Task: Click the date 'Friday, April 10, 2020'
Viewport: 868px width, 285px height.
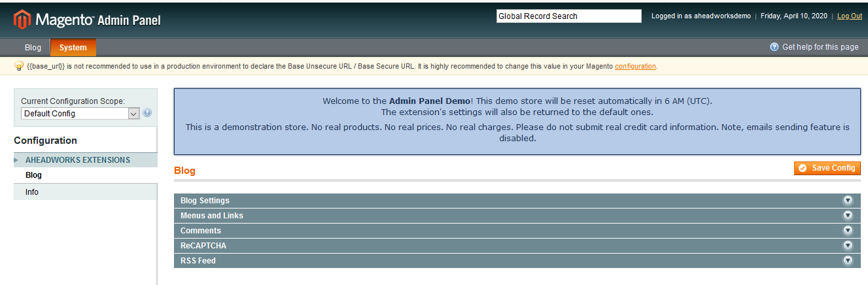Action: [x=795, y=16]
